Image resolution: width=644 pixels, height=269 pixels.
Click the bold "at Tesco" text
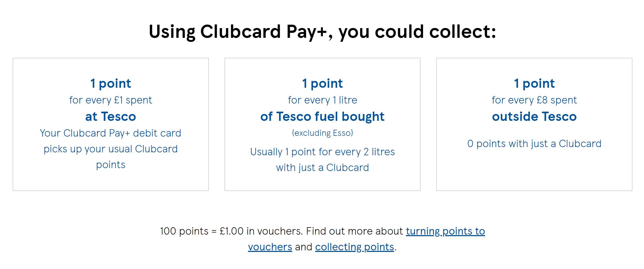click(x=111, y=116)
